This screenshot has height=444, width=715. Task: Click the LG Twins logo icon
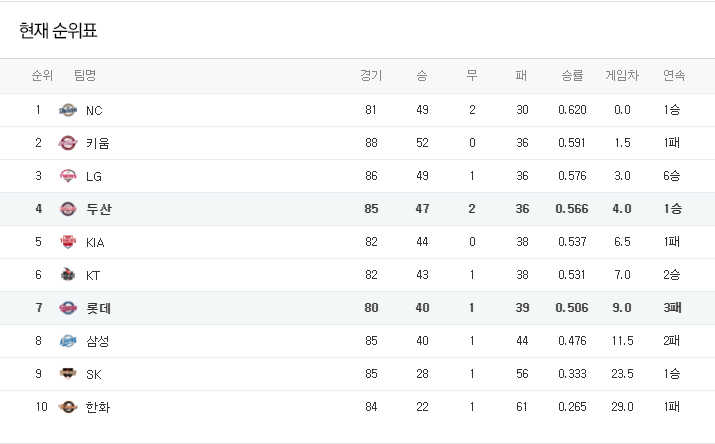(x=68, y=176)
